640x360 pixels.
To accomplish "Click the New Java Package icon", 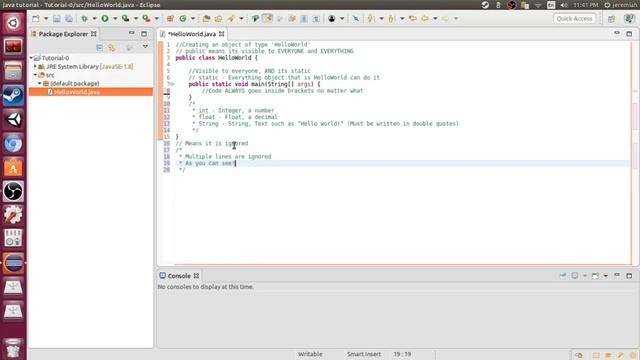I will pos(170,18).
